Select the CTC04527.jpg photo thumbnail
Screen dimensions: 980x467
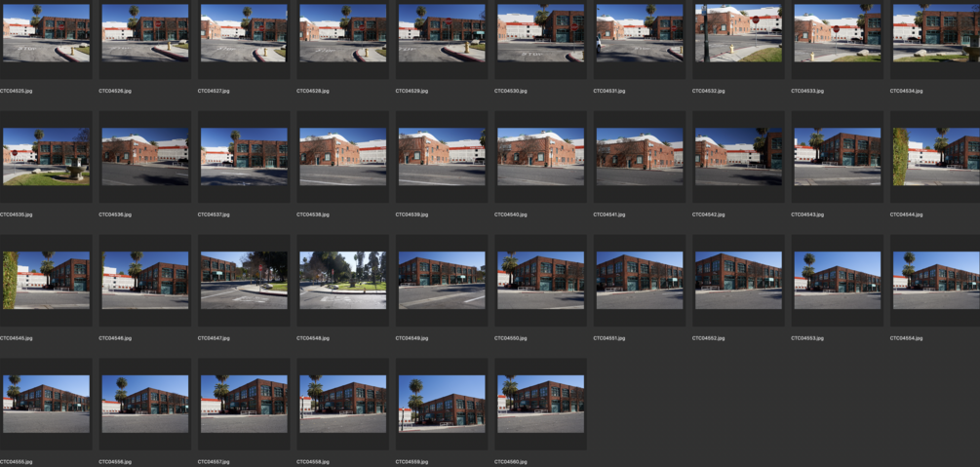click(x=244, y=33)
